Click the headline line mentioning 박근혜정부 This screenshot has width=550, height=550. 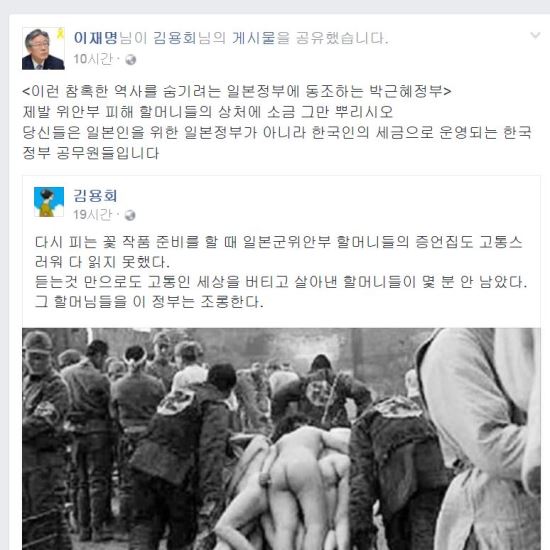coord(237,92)
